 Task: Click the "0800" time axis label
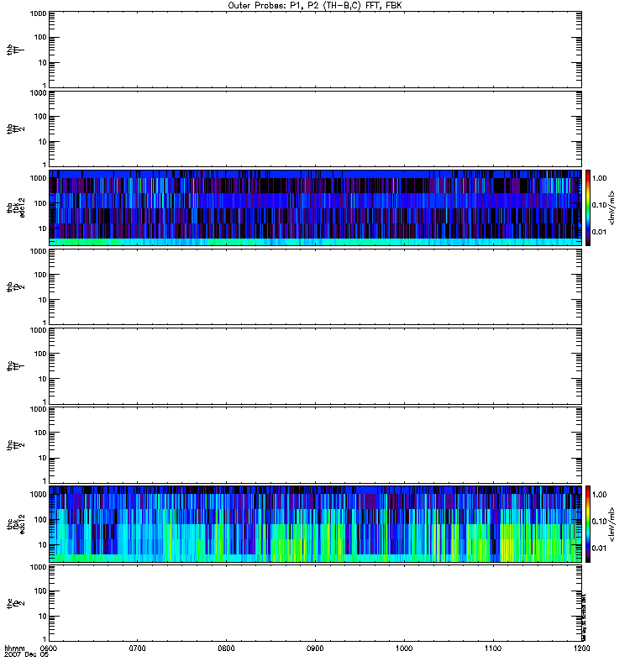pyautogui.click(x=226, y=648)
